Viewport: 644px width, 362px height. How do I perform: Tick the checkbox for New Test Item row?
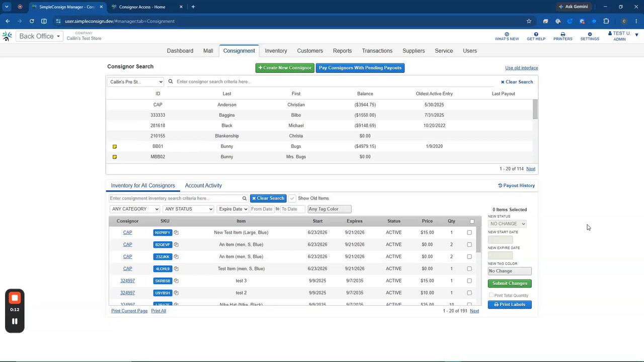469,233
